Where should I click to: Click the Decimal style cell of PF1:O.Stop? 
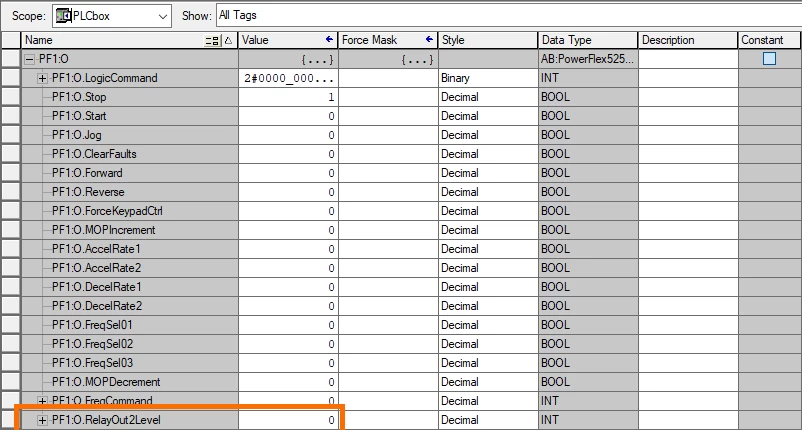(487, 97)
